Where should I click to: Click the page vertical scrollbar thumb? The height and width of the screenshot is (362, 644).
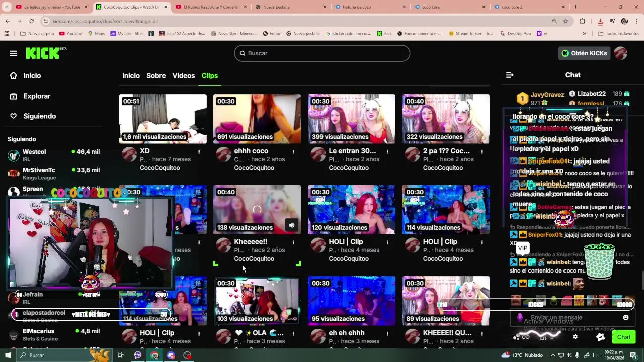pyautogui.click(x=642, y=281)
